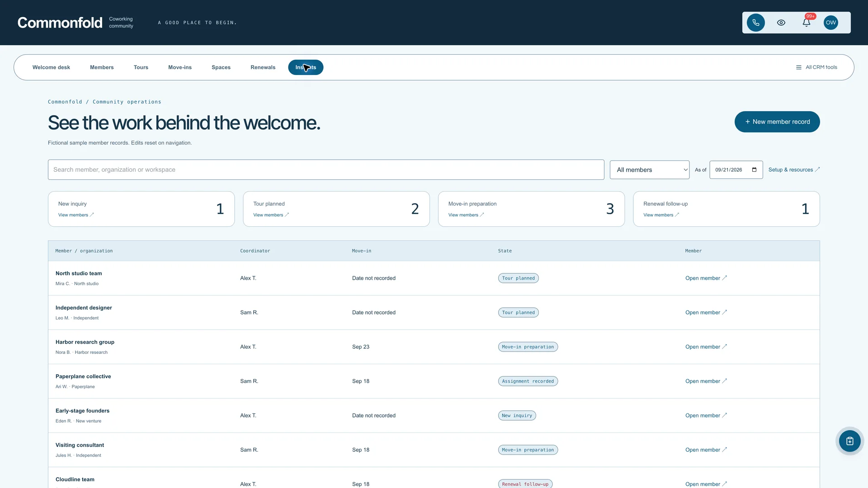View members under New inquiry card
Viewport: 868px width, 488px height.
[76, 215]
